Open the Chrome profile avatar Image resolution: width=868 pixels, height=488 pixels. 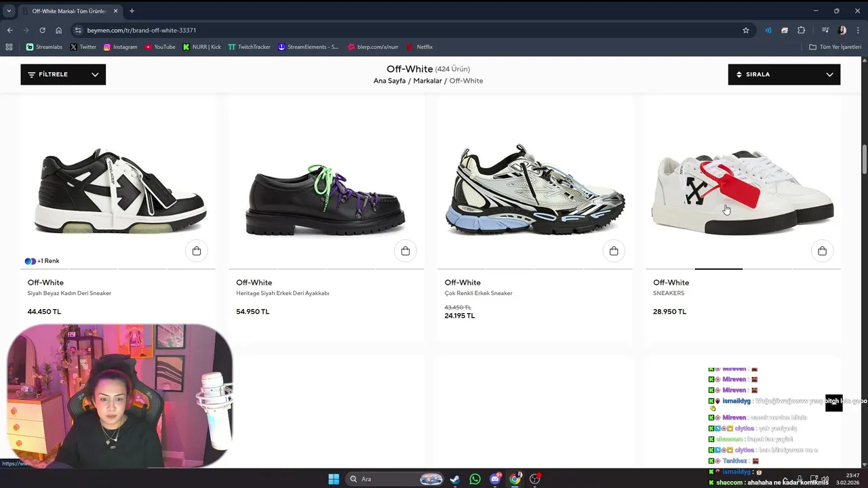click(x=842, y=30)
